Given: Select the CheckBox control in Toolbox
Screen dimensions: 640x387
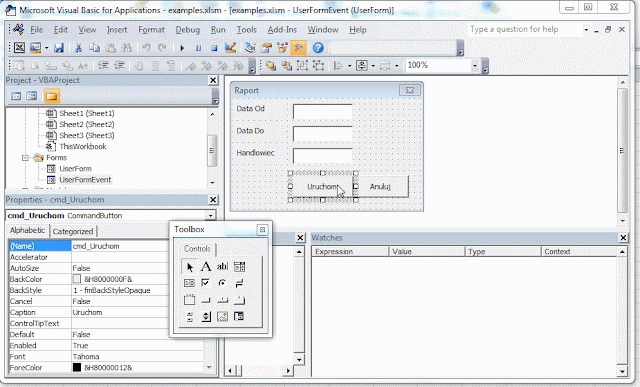Looking at the screenshot, I should coord(206,282).
